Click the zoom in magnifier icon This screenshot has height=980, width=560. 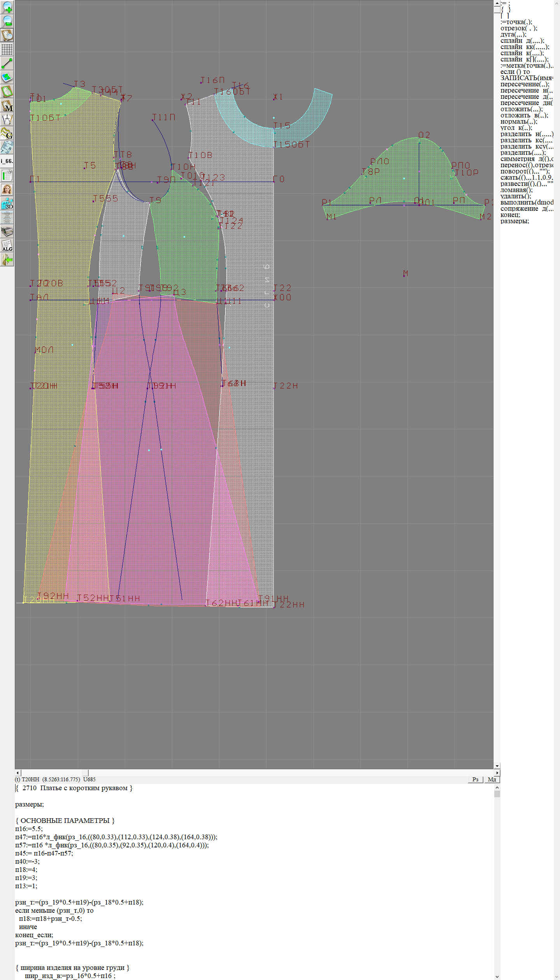(7, 7)
